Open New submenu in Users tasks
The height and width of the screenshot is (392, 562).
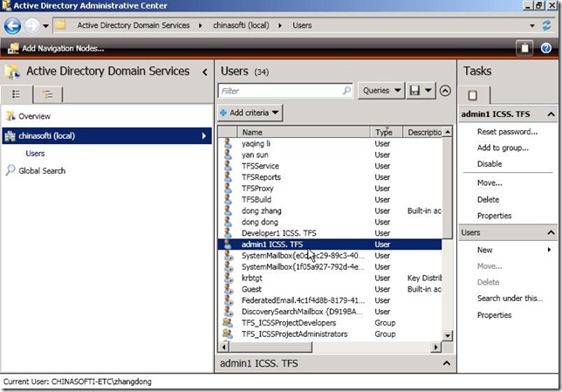[514, 250]
